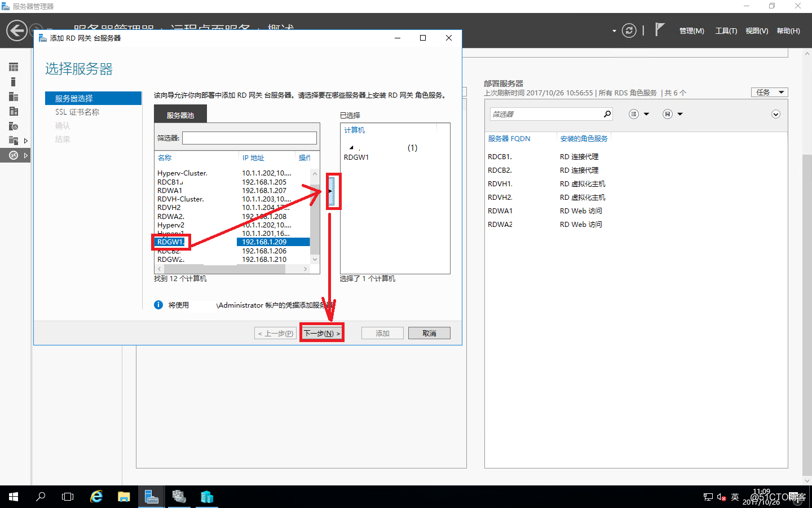Screen dimensions: 812x508
Task: Open the Tools (工具) menu
Action: [726, 31]
